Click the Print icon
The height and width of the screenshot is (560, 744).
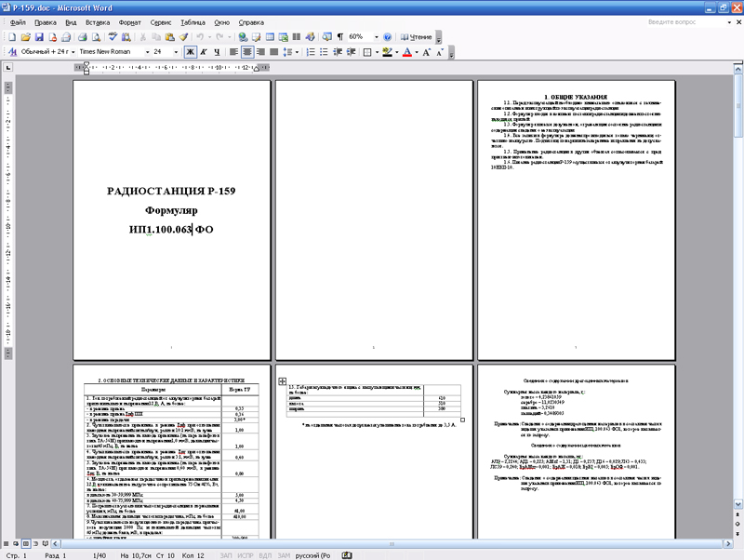82,37
